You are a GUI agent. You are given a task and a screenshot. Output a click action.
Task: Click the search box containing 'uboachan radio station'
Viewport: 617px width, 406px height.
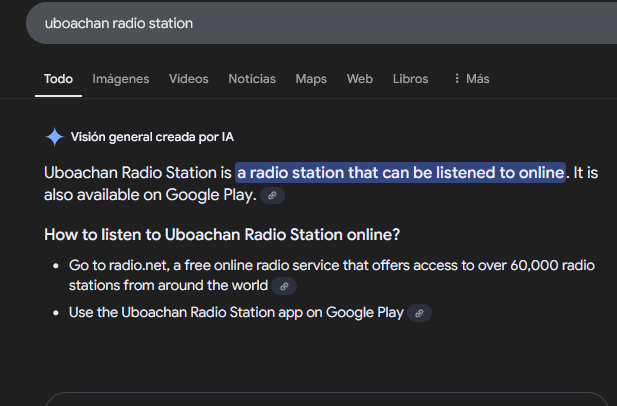321,23
